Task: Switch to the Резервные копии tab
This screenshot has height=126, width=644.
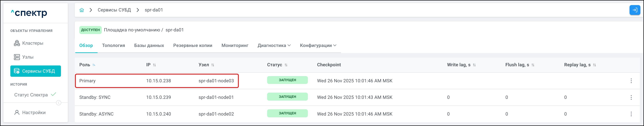Action: (x=193, y=45)
